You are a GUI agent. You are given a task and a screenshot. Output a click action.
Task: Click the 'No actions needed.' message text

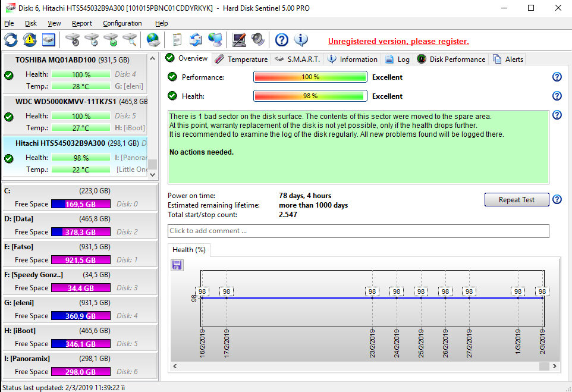[202, 152]
